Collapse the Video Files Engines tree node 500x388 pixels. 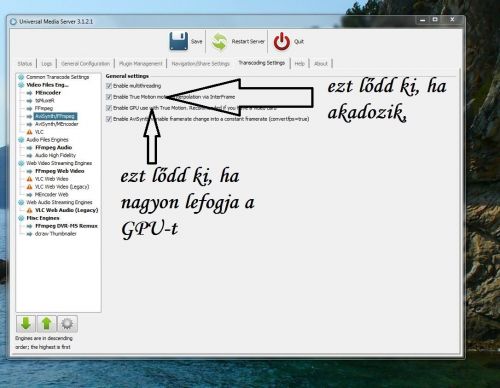click(21, 85)
